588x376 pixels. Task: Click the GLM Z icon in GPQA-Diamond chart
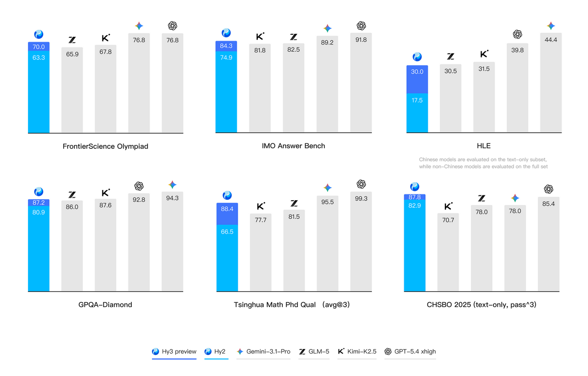[72, 194]
